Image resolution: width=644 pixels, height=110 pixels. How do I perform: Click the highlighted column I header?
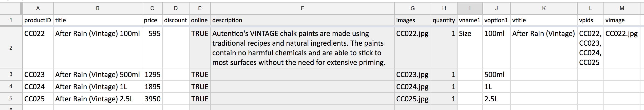tap(470, 8)
